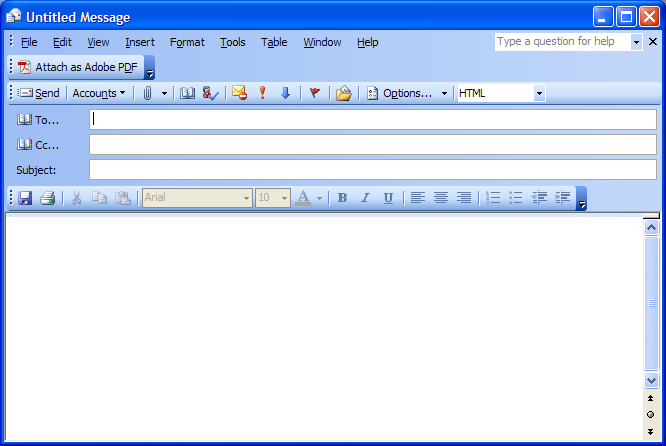Open the Insert menu
Screen dimensions: 666x446
click(x=140, y=42)
